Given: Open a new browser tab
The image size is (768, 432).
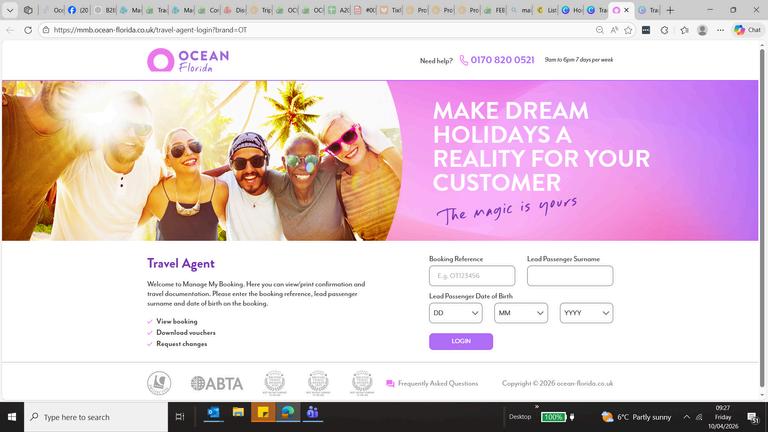Looking at the screenshot, I should click(671, 10).
